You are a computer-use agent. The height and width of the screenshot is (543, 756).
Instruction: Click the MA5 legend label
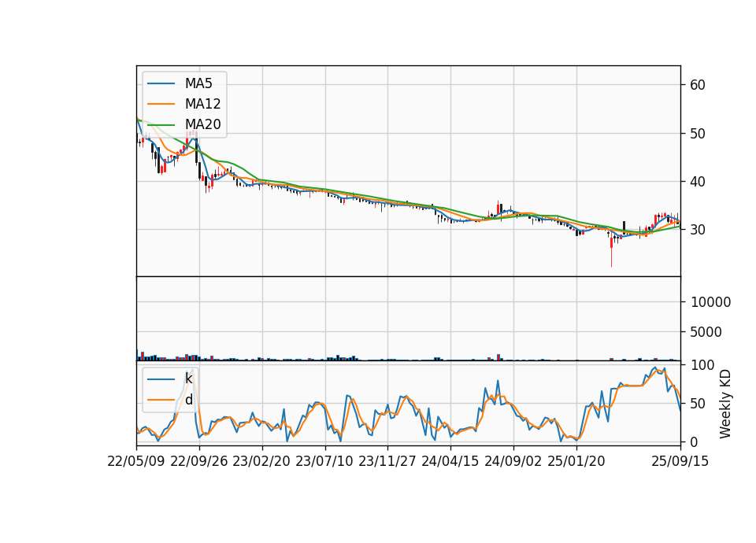tap(198, 83)
